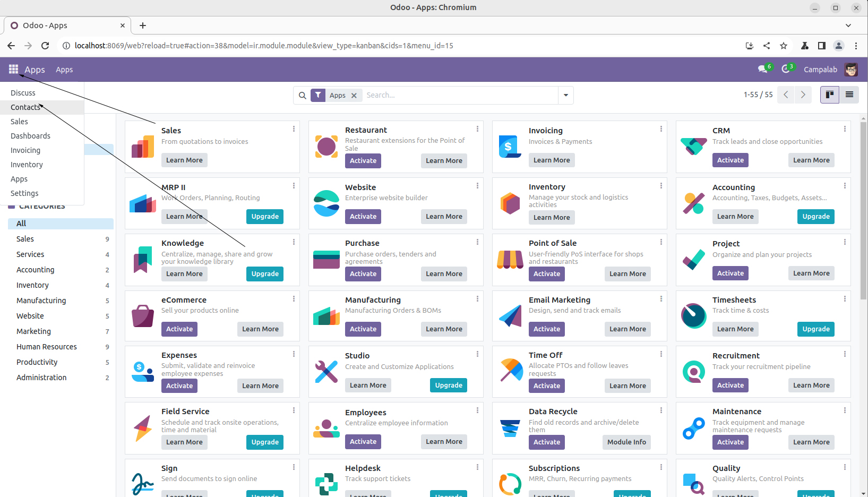
Task: Reload the browser page
Action: pos(45,46)
